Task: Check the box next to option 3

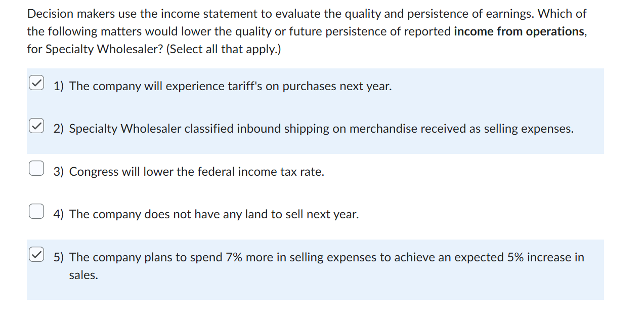Action: (36, 168)
